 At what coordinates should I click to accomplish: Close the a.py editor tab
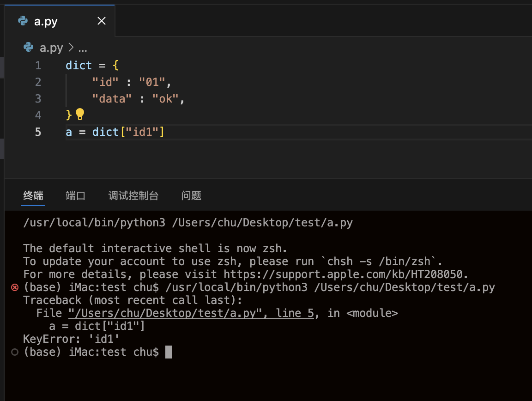click(x=102, y=21)
